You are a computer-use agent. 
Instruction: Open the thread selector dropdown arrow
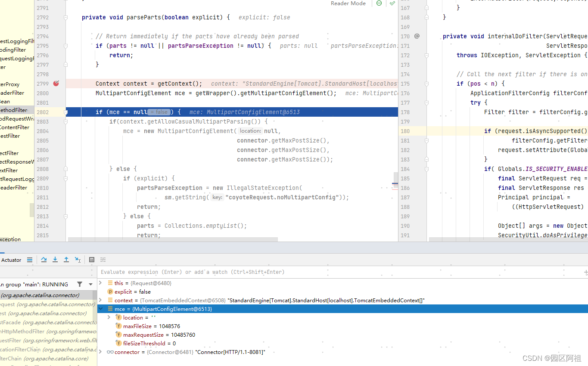pos(90,284)
